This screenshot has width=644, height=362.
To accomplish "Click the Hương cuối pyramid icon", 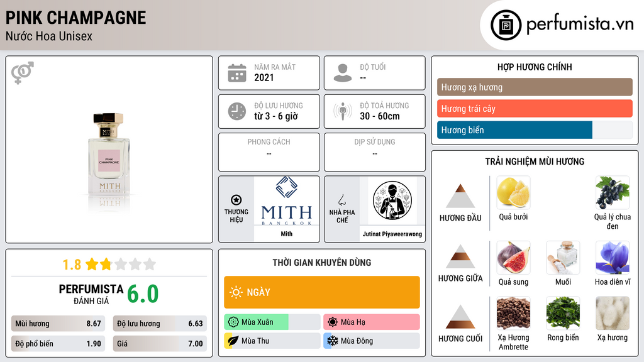I will coord(460,317).
